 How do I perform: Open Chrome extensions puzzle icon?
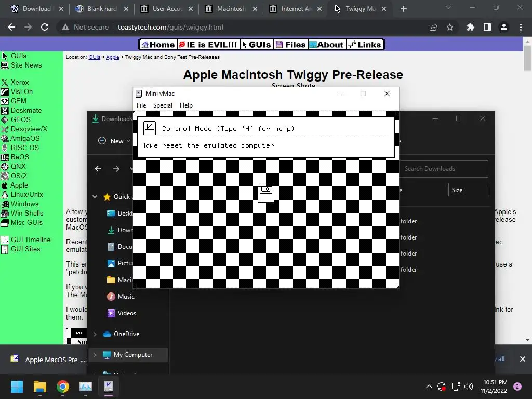point(471,27)
